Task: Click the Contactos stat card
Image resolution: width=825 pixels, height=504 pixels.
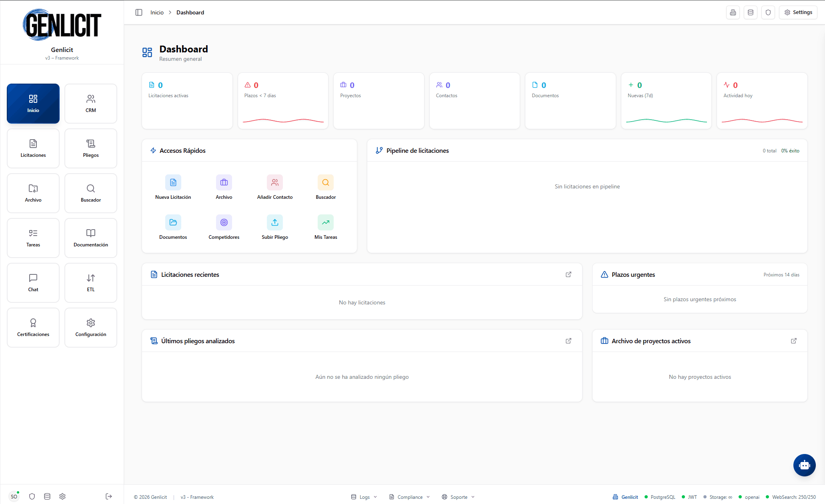Action: (x=475, y=101)
